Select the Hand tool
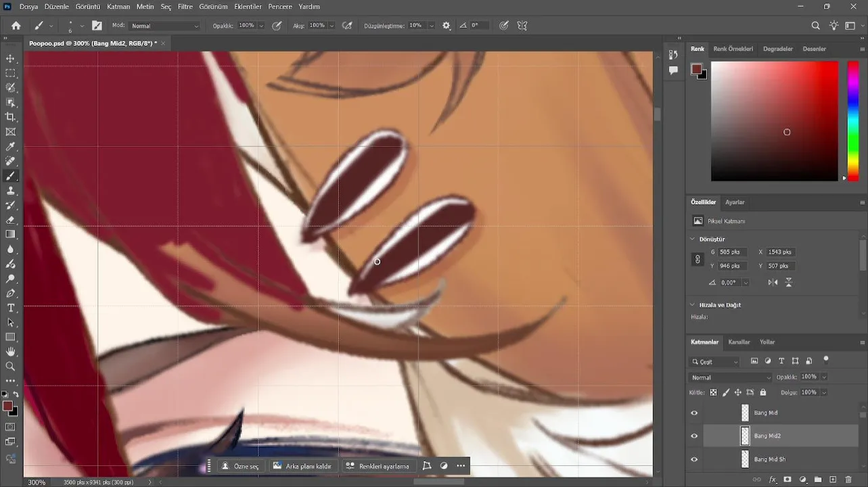This screenshot has height=487, width=868. [x=10, y=352]
